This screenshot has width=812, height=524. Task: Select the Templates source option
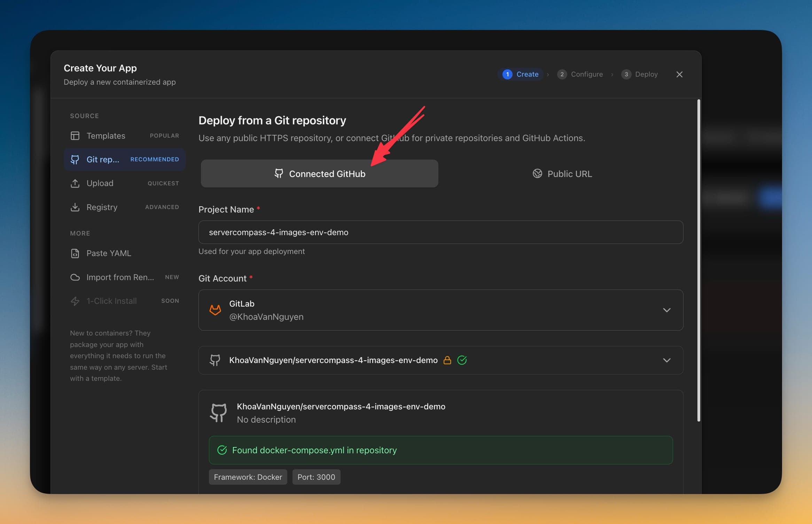tap(124, 136)
